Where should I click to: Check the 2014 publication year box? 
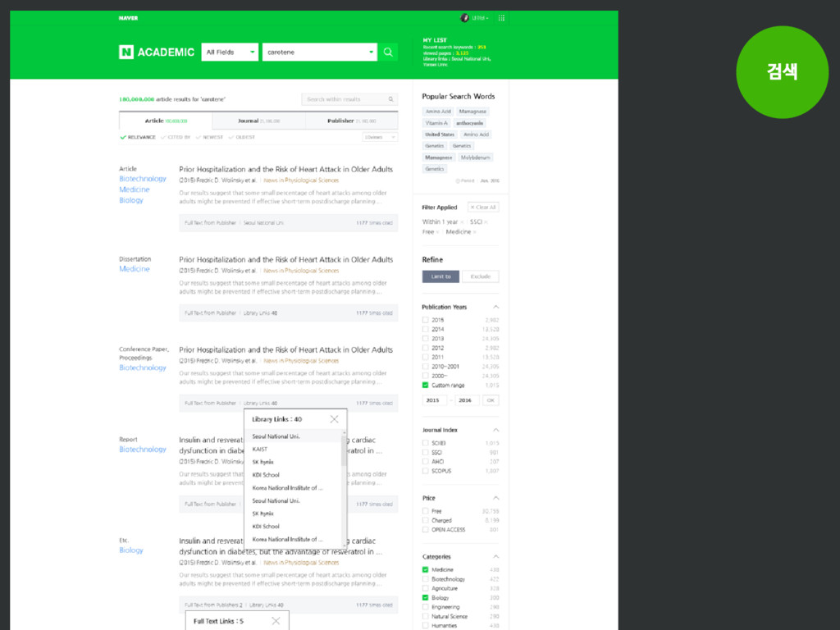[426, 330]
